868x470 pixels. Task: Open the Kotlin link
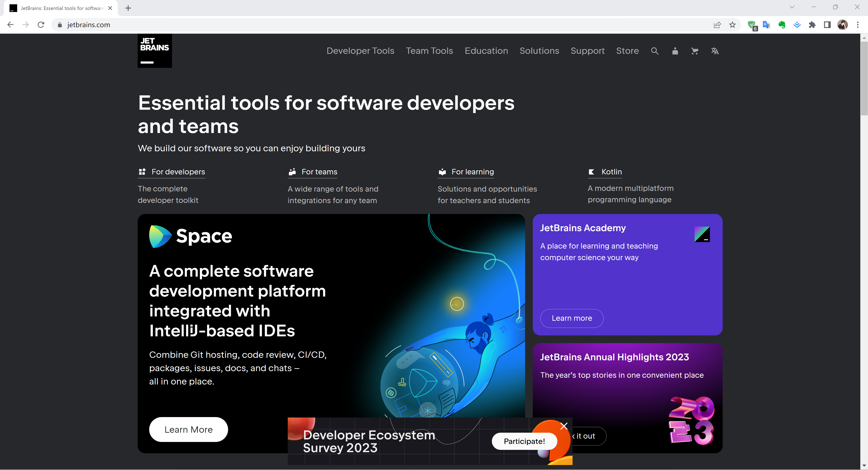[x=605, y=172]
